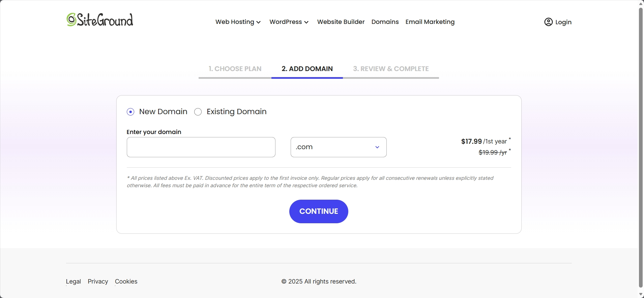
Task: Go back to Choose Plan step
Action: coord(235,69)
